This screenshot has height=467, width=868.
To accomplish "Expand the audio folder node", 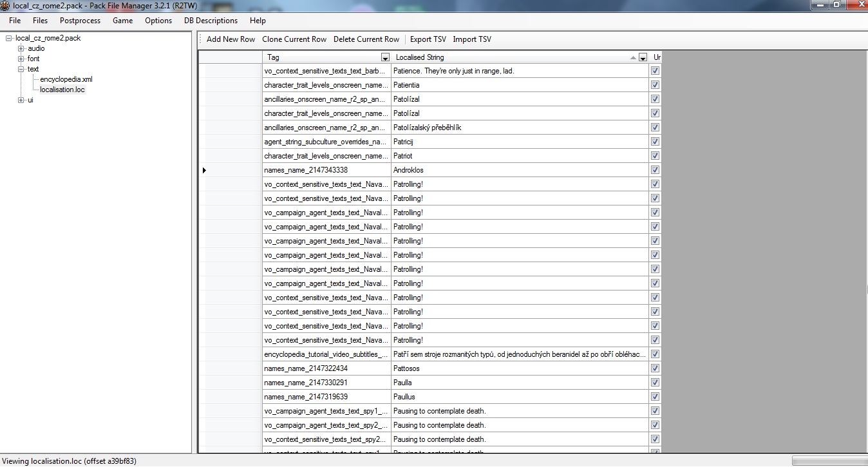I will pos(21,48).
